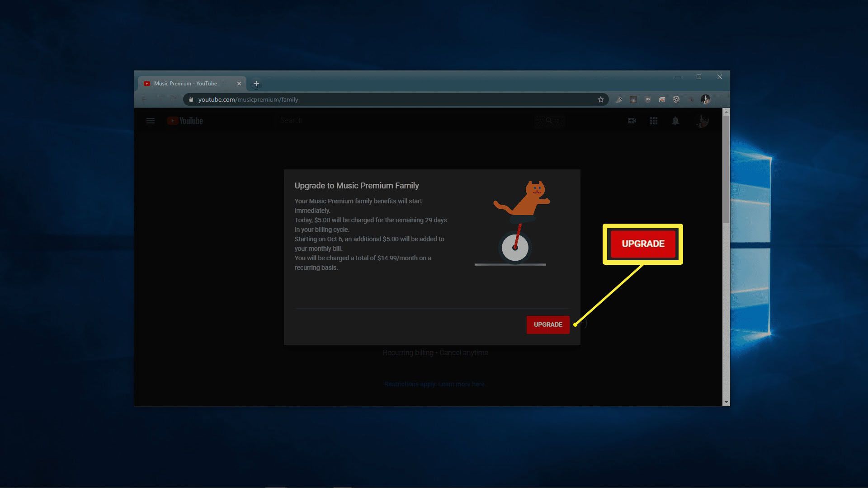Image resolution: width=868 pixels, height=488 pixels.
Task: Click the scrollbar down arrow
Action: click(726, 402)
